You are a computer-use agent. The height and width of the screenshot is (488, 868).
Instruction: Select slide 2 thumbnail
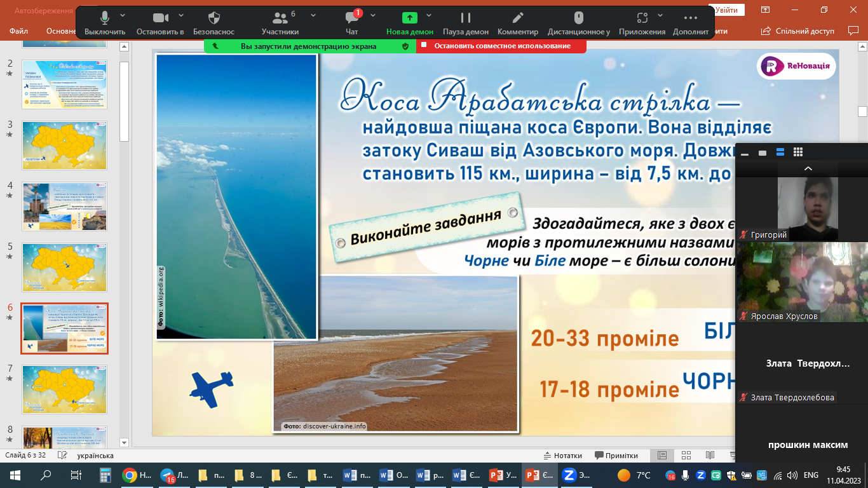click(x=64, y=85)
